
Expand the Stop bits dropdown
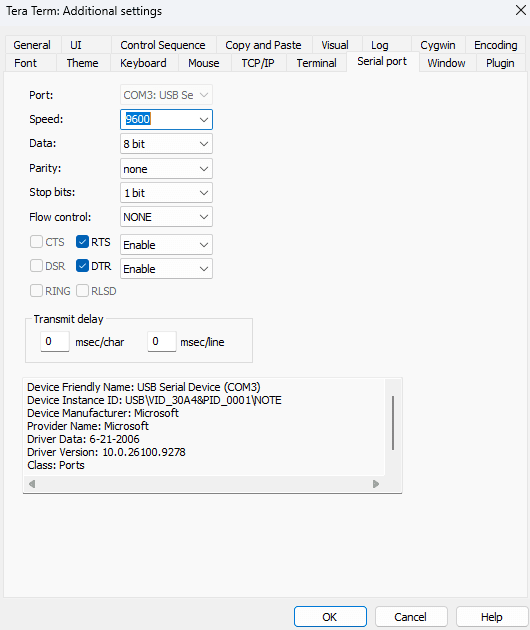(166, 193)
